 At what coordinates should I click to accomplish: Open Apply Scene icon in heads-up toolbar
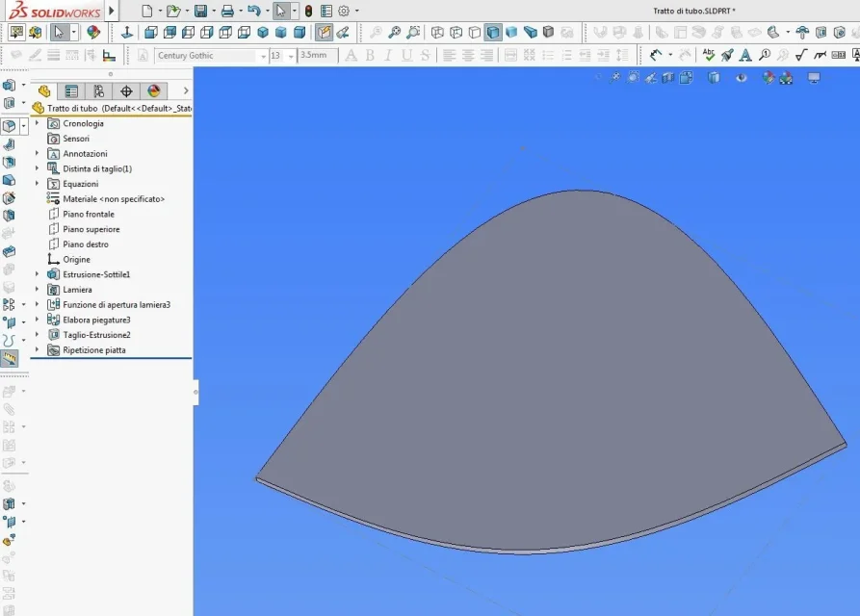(786, 78)
